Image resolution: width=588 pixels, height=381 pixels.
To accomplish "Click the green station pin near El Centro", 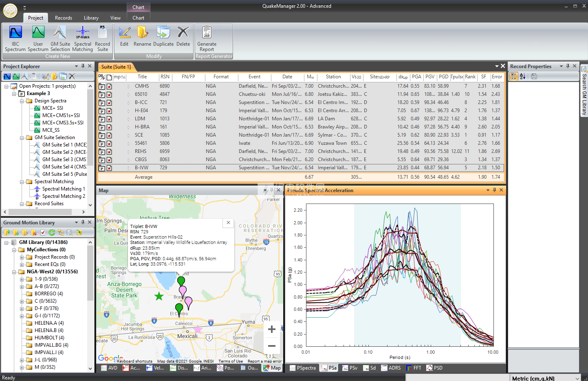I will pos(179,310).
